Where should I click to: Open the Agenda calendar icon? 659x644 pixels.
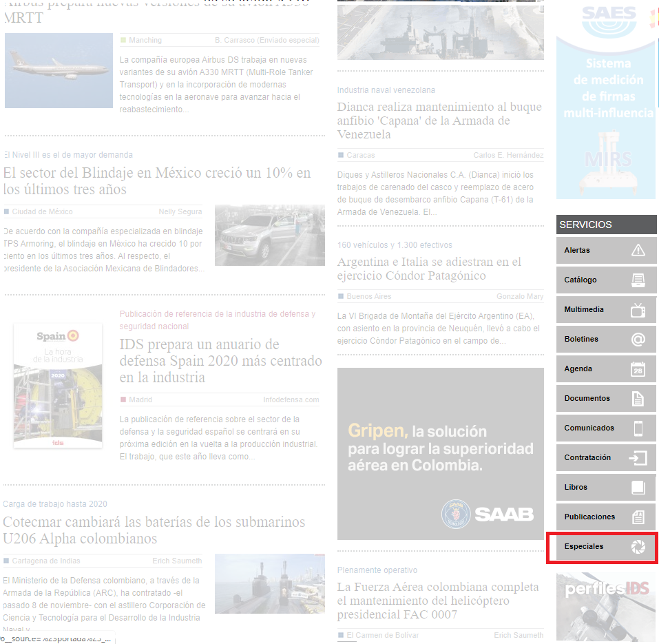[x=638, y=368]
